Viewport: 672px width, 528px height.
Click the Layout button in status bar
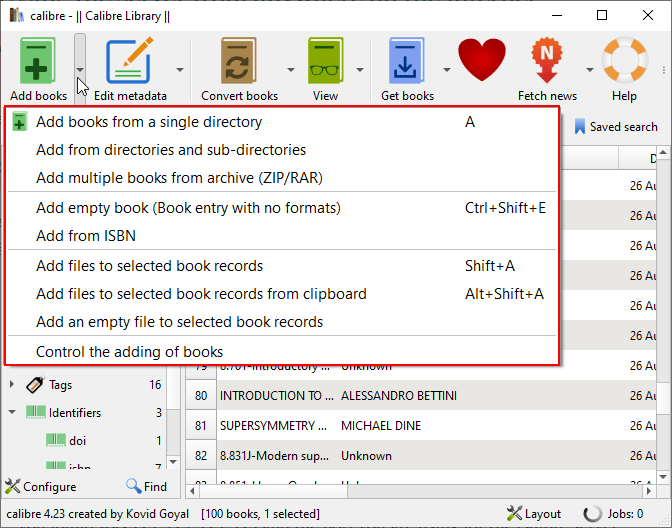534,513
